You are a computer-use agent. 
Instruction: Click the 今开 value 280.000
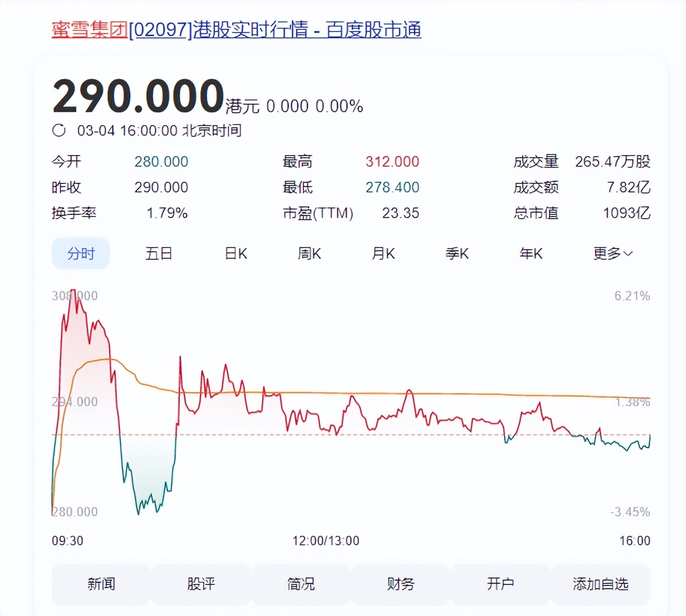click(161, 161)
